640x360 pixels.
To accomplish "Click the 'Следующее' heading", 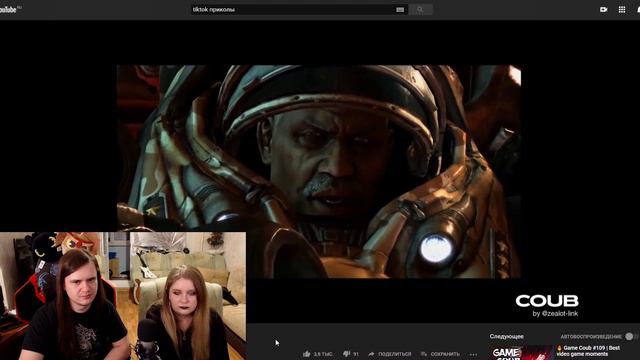I will 507,336.
